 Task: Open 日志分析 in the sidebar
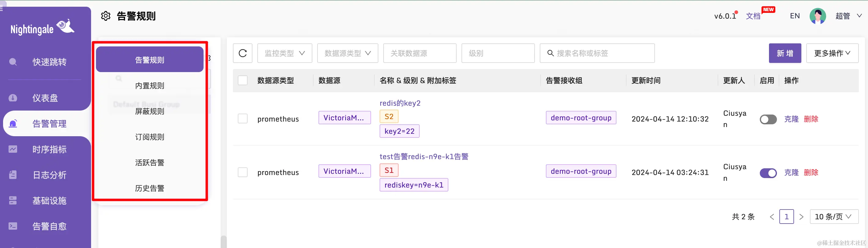pos(50,175)
